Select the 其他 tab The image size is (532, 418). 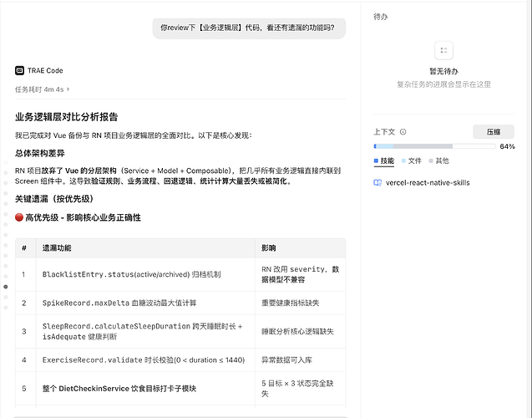(x=438, y=161)
